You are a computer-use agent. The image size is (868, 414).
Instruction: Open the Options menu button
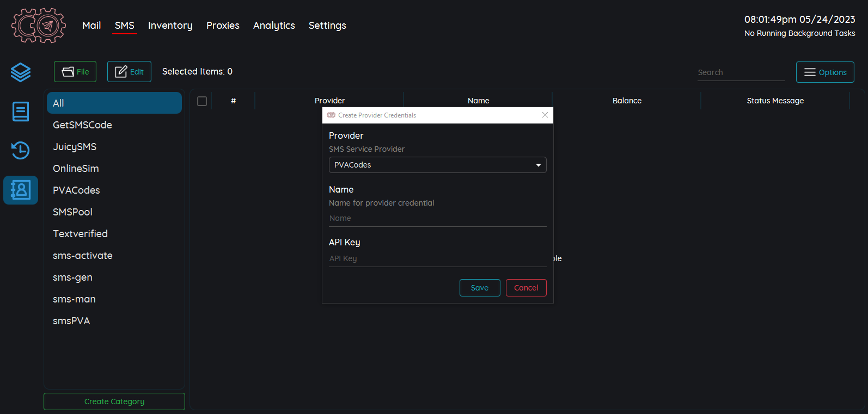coord(825,72)
